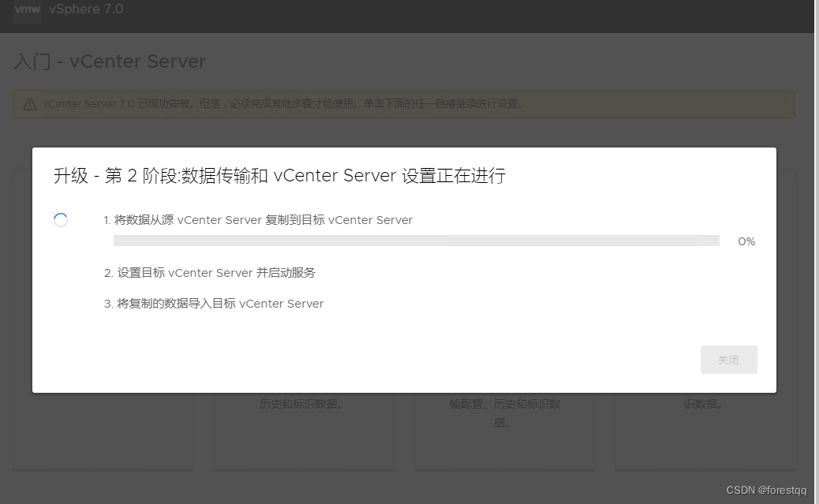
Task: Click the warning triangle icon in the banner
Action: (x=30, y=104)
